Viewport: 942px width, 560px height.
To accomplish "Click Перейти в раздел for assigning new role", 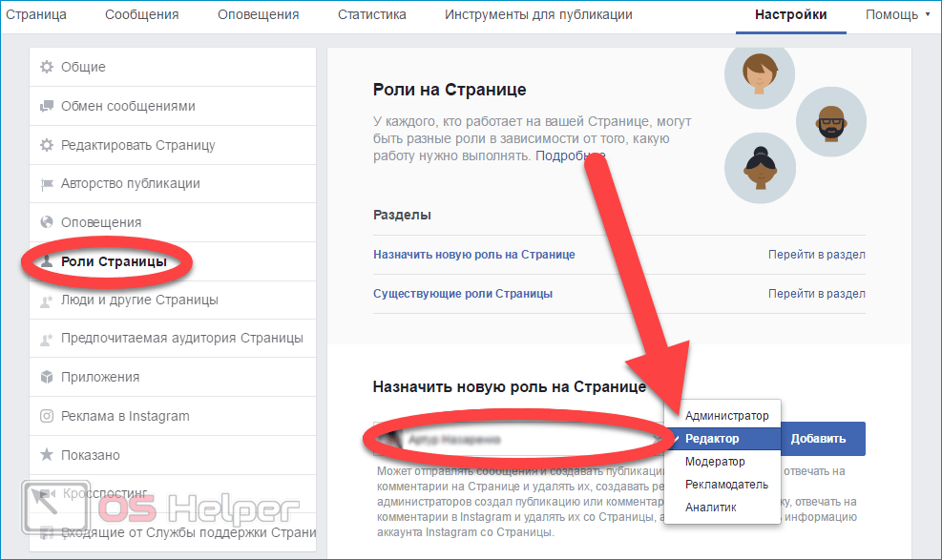I will (816, 255).
